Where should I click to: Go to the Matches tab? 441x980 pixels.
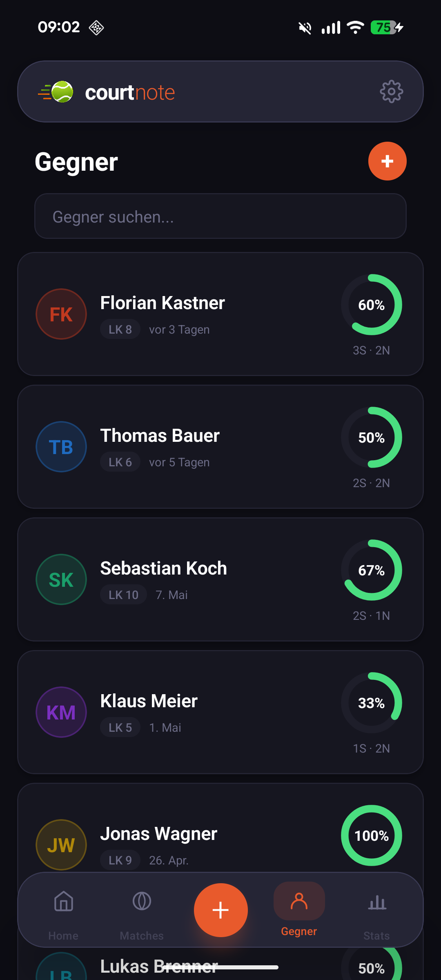coord(142,915)
